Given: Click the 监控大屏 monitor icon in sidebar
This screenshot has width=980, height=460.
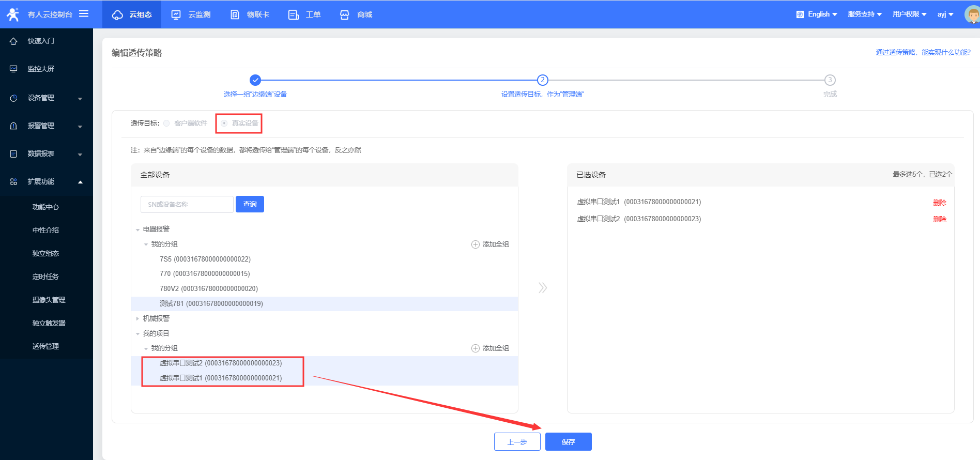Looking at the screenshot, I should coord(13,69).
